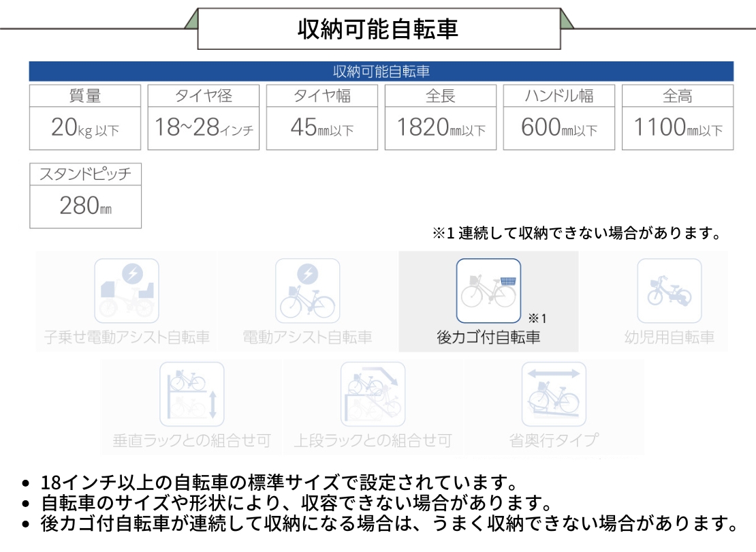
Task: Click the 電動アシスト自転車 icon
Action: click(307, 291)
